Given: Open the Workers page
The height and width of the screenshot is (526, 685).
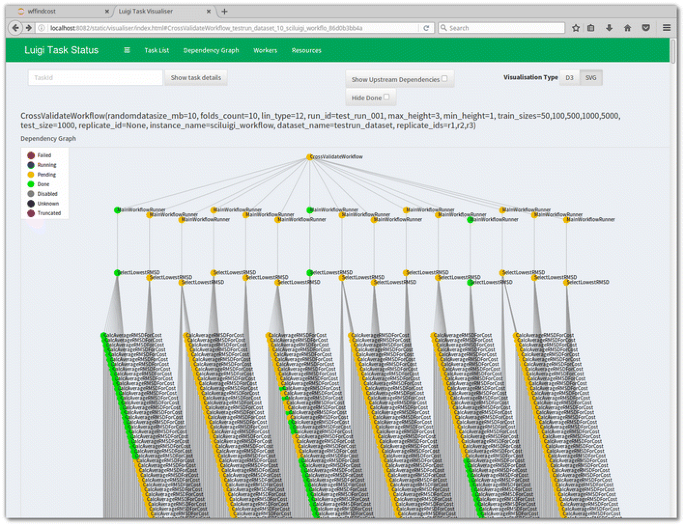Looking at the screenshot, I should tap(265, 50).
